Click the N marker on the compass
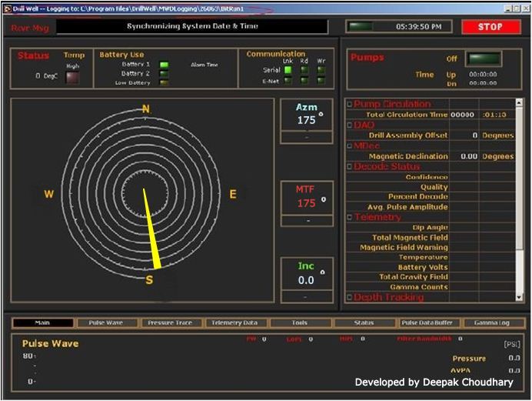The image size is (532, 401). [x=146, y=109]
